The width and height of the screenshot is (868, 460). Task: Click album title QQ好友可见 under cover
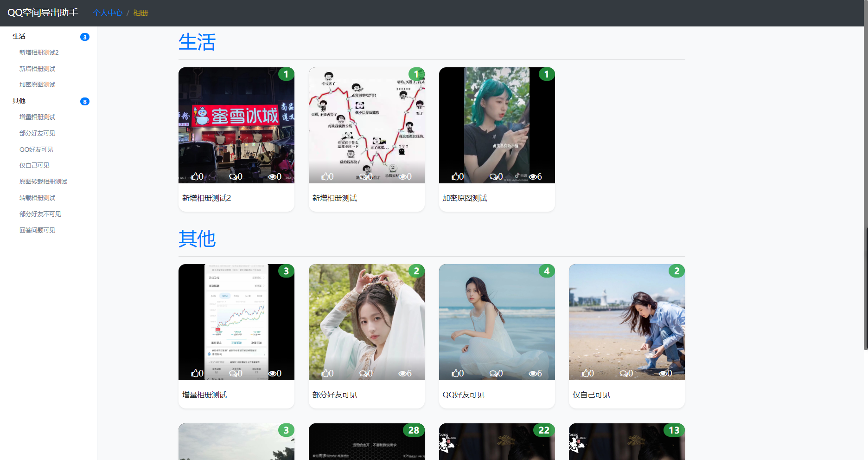(463, 395)
